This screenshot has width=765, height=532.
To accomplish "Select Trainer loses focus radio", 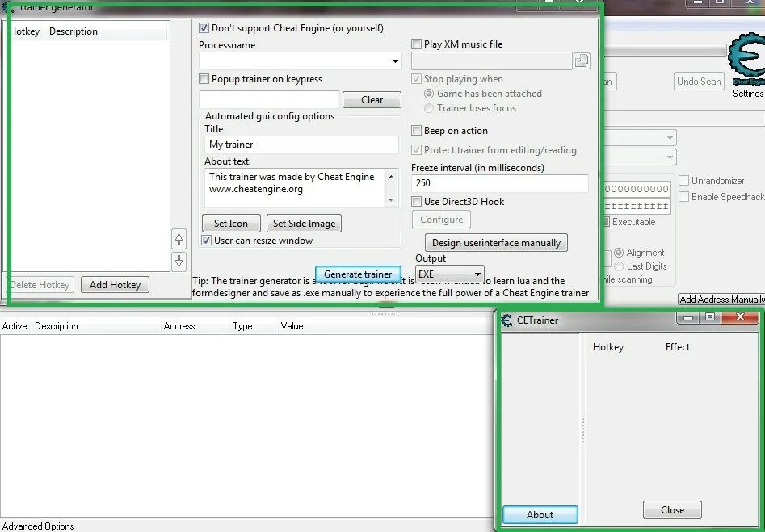I will [x=429, y=108].
